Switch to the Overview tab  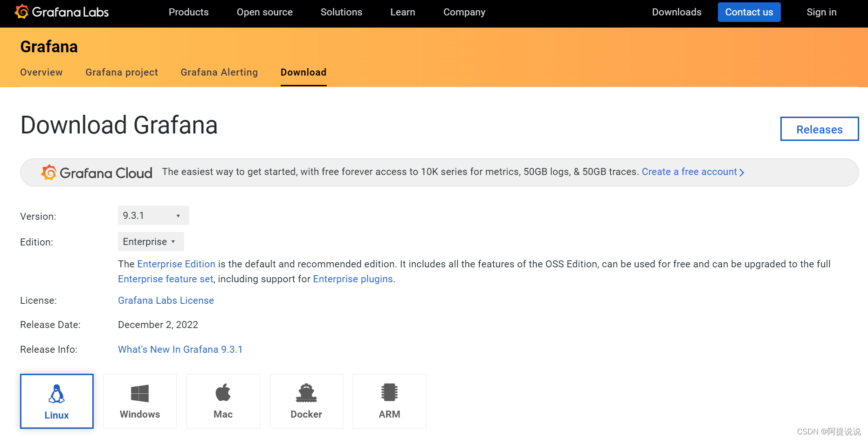[41, 72]
